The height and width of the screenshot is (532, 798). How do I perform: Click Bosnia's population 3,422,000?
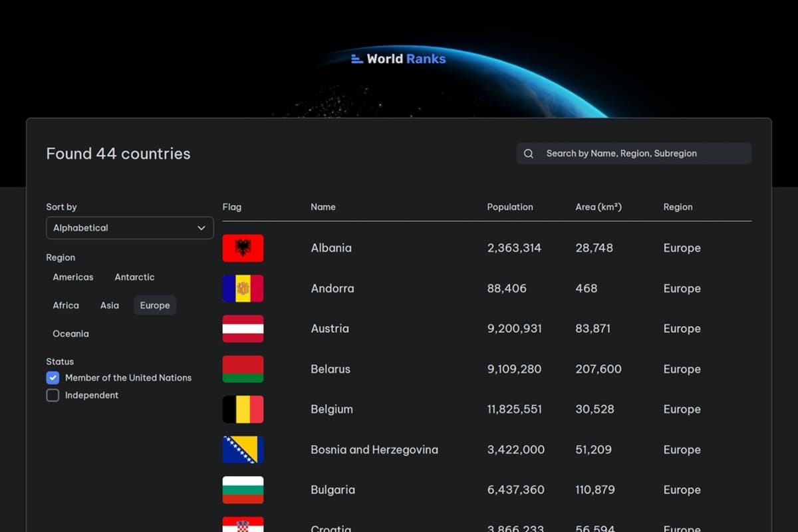pyautogui.click(x=516, y=450)
